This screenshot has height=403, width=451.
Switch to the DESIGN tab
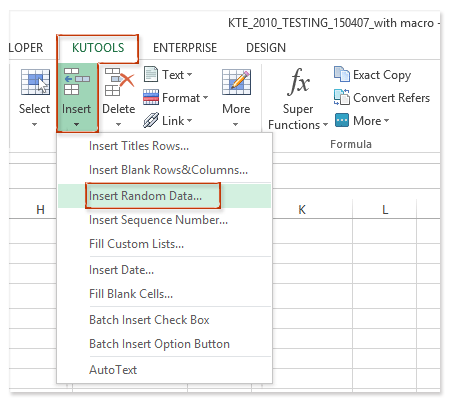tap(266, 48)
